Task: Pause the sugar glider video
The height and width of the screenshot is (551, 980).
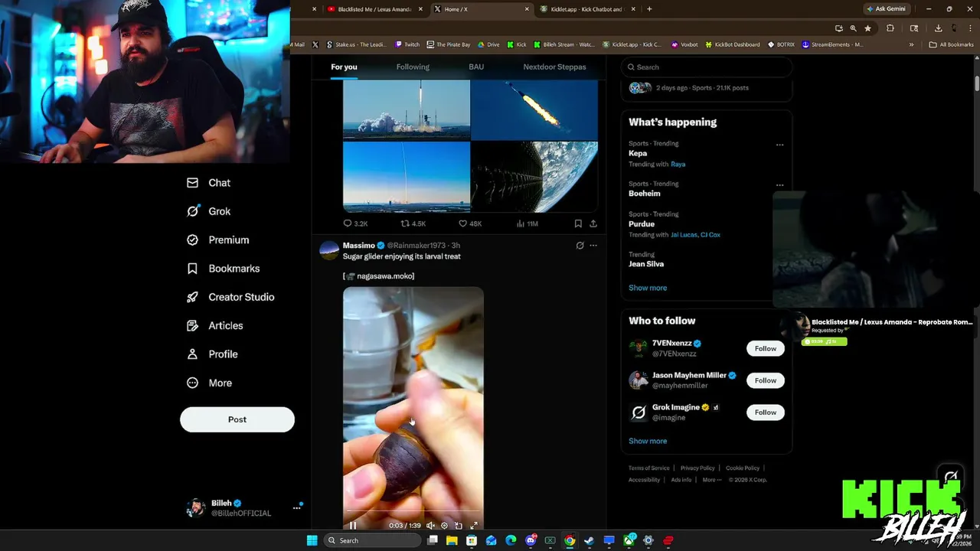Action: (x=353, y=526)
